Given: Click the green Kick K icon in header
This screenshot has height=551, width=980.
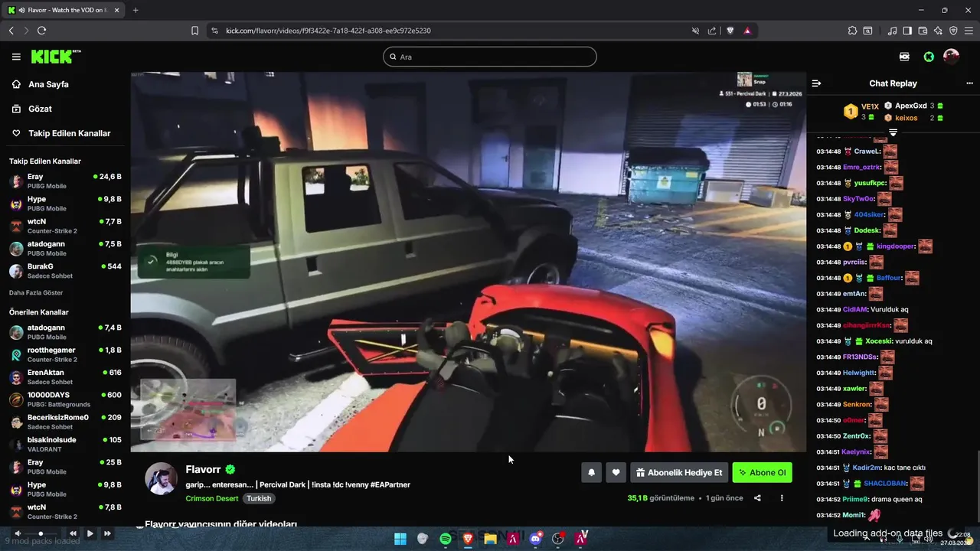Looking at the screenshot, I should [929, 57].
